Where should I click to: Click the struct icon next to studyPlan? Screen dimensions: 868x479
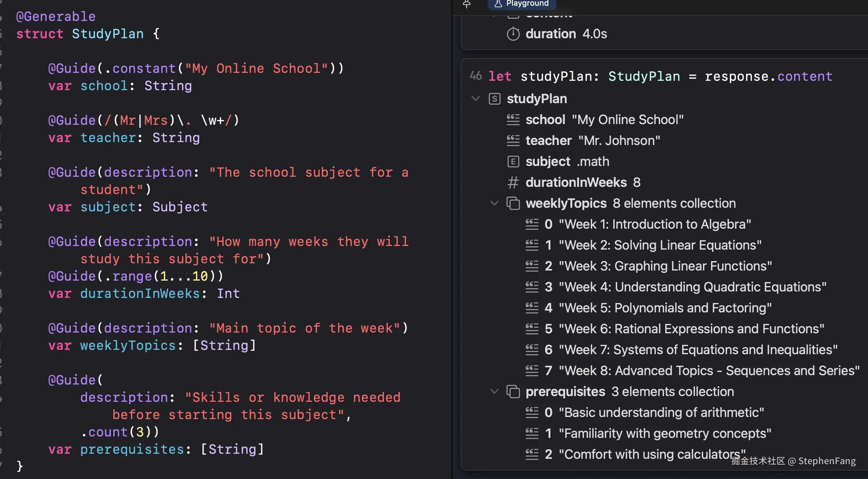click(494, 99)
